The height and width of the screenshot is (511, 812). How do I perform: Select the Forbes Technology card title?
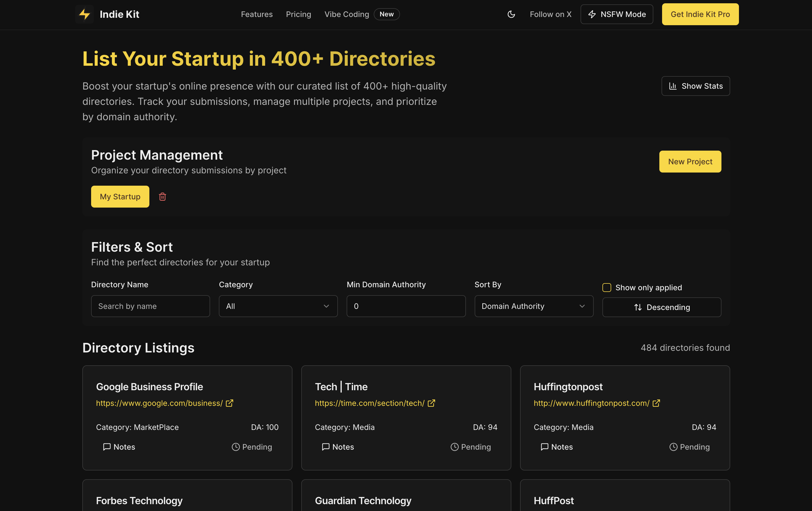[139, 501]
